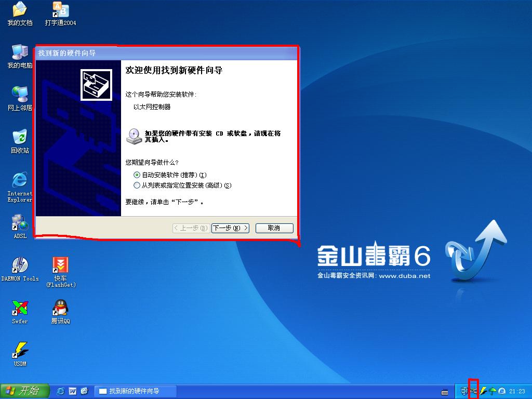Click firewall shield tray icon
Image resolution: width=532 pixels, height=399 pixels.
[x=464, y=391]
